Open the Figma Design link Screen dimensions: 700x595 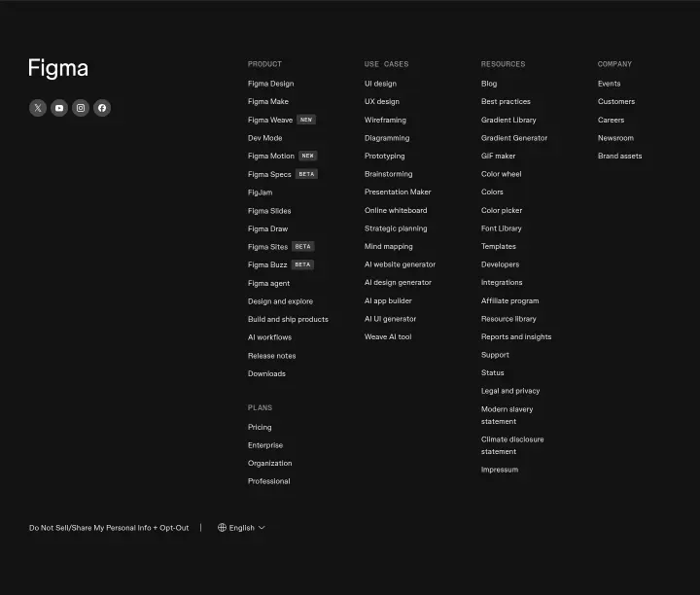[270, 84]
